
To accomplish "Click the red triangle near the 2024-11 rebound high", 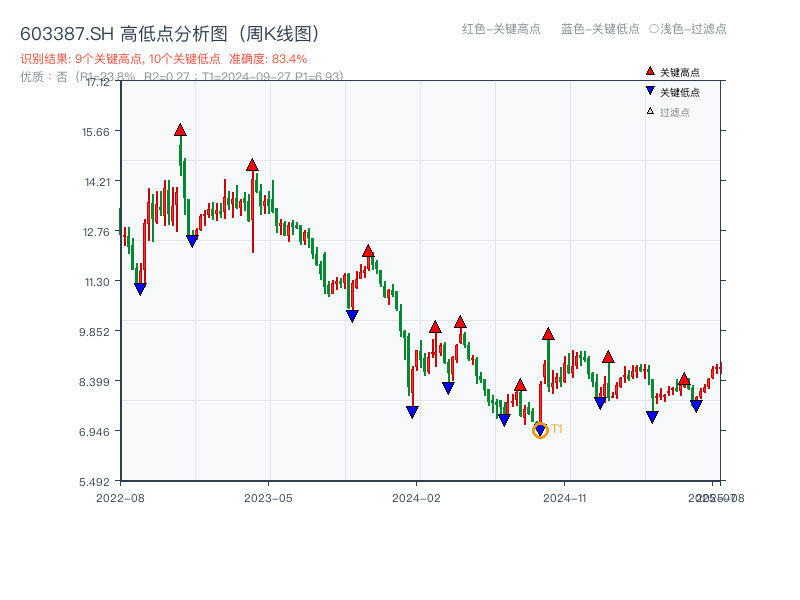I will pos(548,333).
